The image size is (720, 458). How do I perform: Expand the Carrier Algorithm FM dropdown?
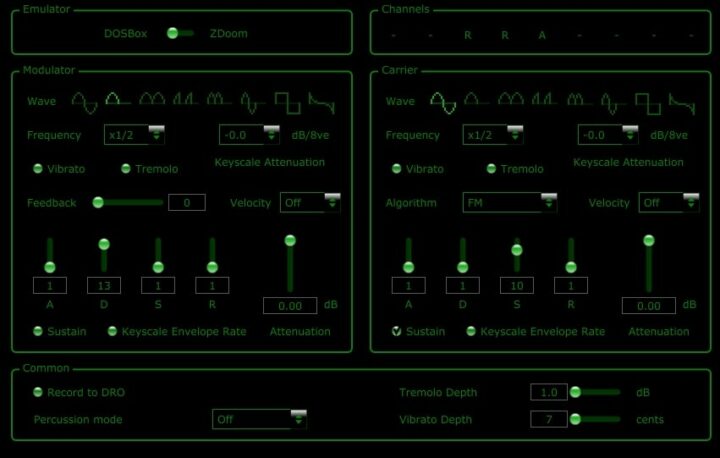pos(510,203)
